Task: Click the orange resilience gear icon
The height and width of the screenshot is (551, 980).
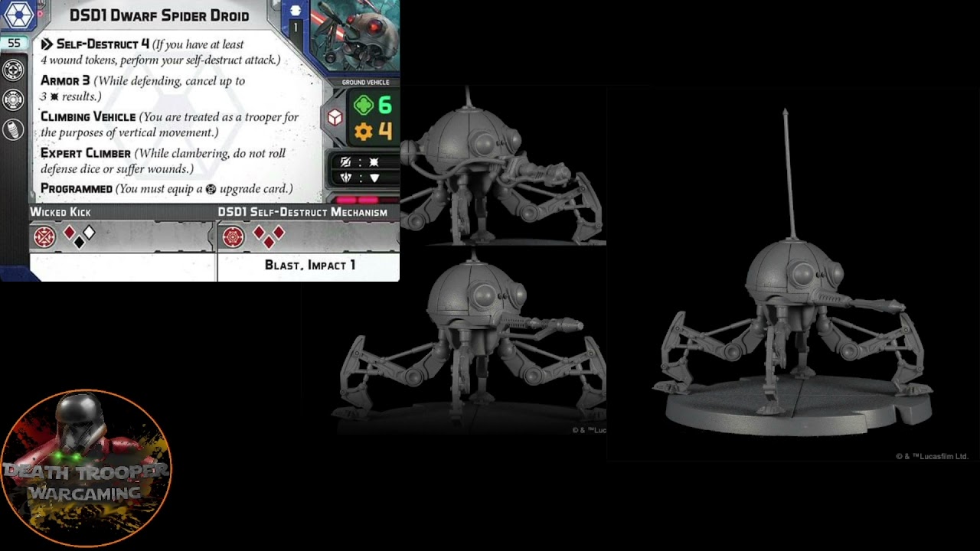Action: [363, 132]
